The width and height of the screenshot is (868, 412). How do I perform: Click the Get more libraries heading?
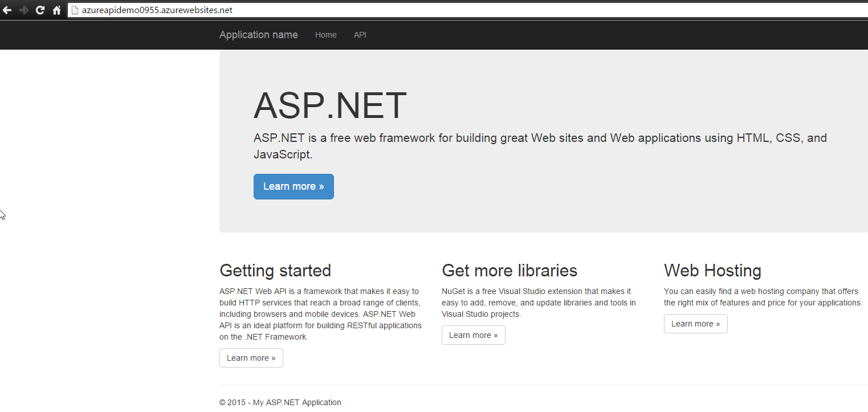click(510, 270)
